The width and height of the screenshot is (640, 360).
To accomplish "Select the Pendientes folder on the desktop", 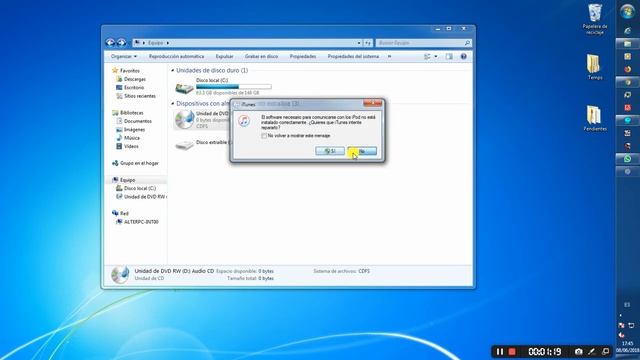I will [x=595, y=119].
